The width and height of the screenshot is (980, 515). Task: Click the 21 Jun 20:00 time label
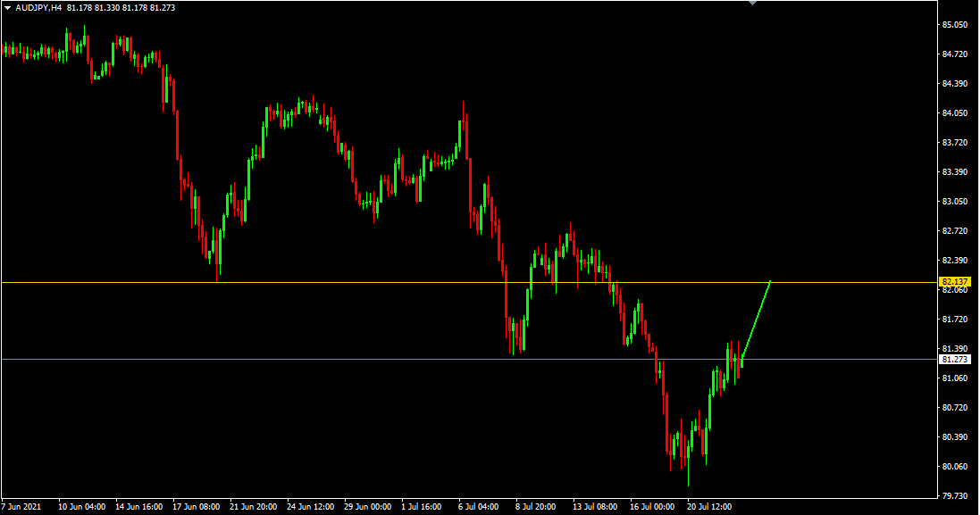(253, 507)
